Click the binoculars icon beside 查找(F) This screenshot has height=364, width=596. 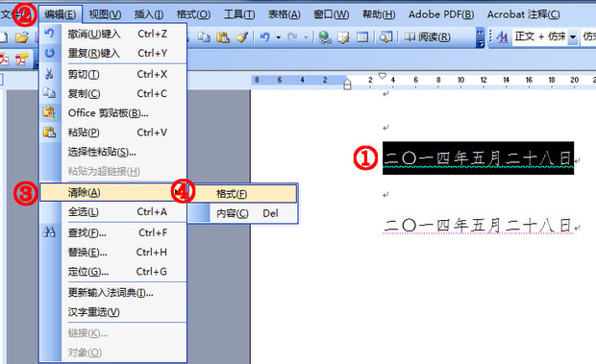point(49,231)
